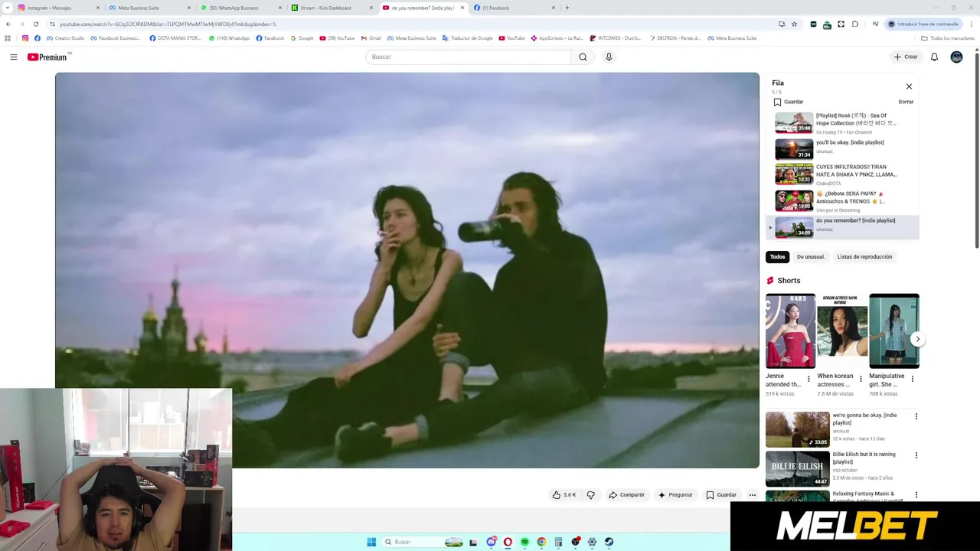Bookmark this page with the star icon
The height and width of the screenshot is (551, 980).
794,24
